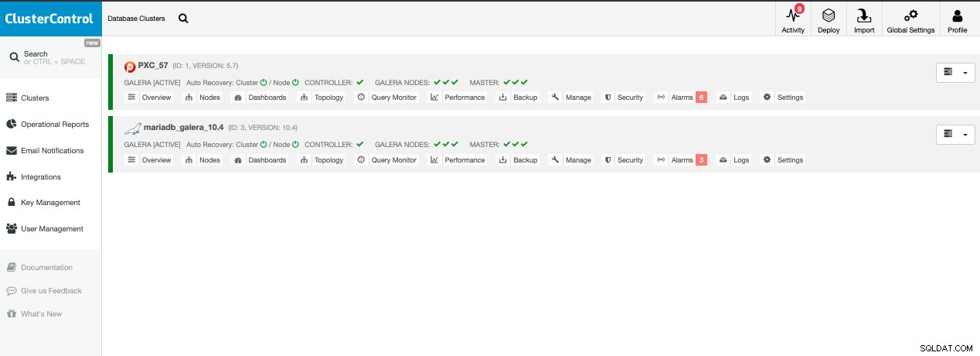Open the Deploy wizard

point(829,19)
